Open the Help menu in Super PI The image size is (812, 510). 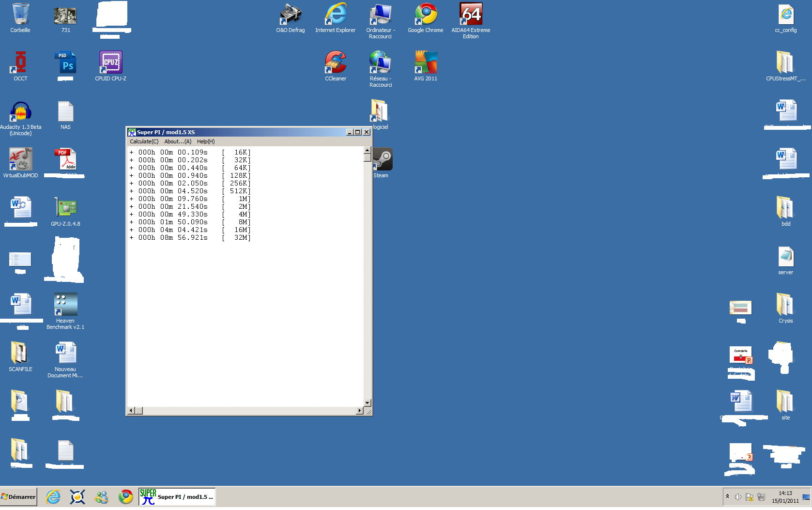pyautogui.click(x=205, y=141)
